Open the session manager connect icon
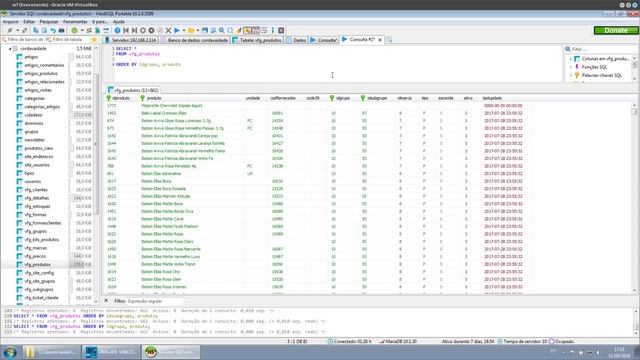The height and width of the screenshot is (360, 640). tap(10, 31)
